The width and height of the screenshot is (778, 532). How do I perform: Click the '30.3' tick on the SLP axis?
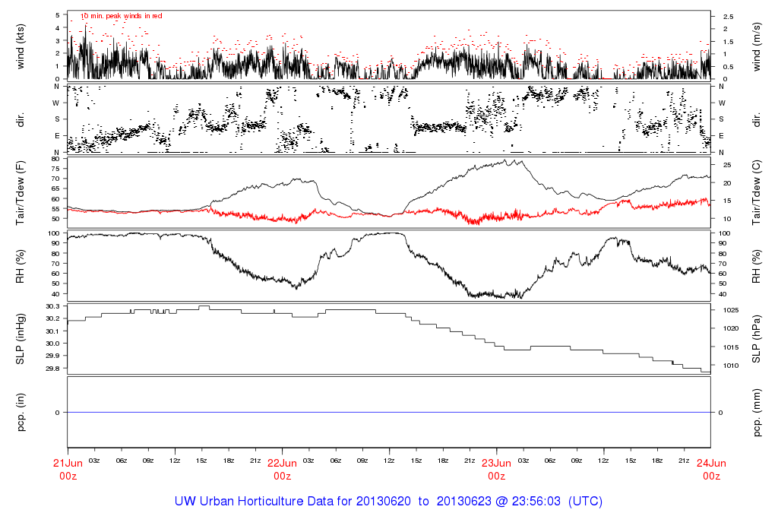(52, 306)
